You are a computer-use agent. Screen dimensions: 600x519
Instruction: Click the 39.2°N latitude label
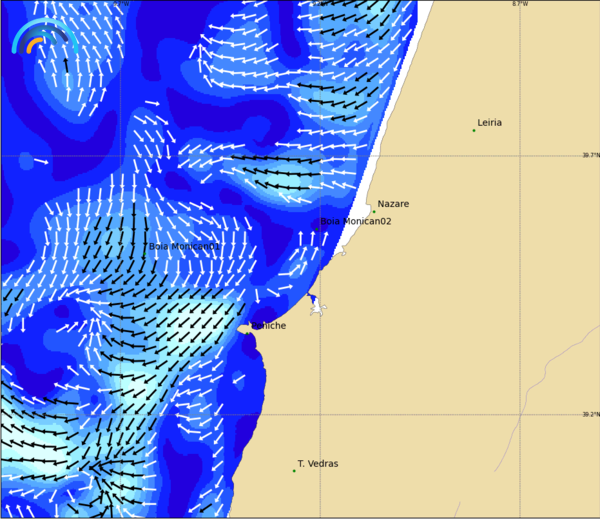591,414
